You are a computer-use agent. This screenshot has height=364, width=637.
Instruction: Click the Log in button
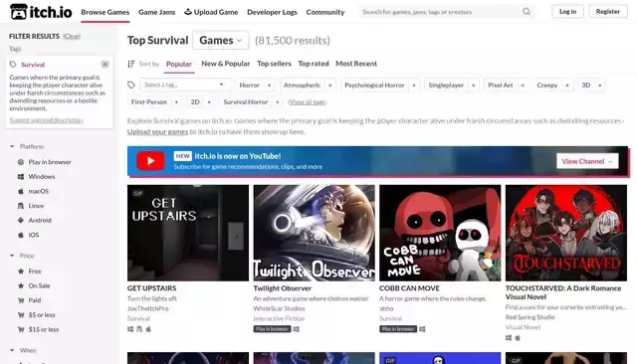(567, 11)
